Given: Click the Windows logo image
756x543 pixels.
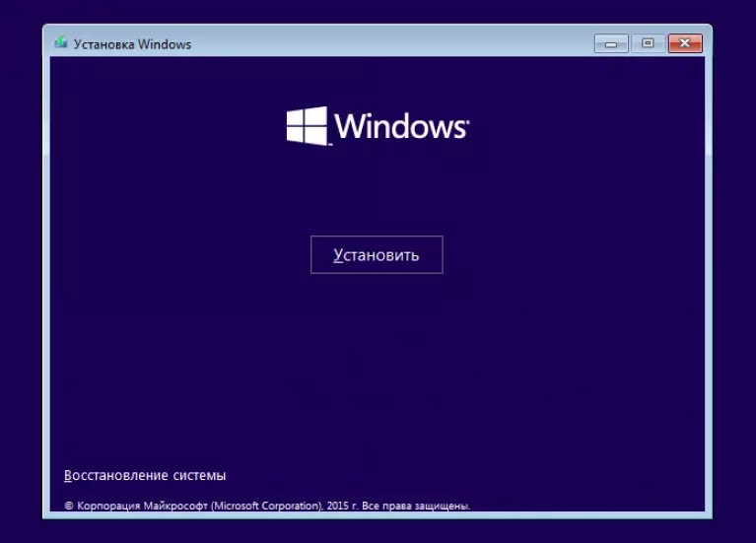Looking at the screenshot, I should (x=378, y=126).
